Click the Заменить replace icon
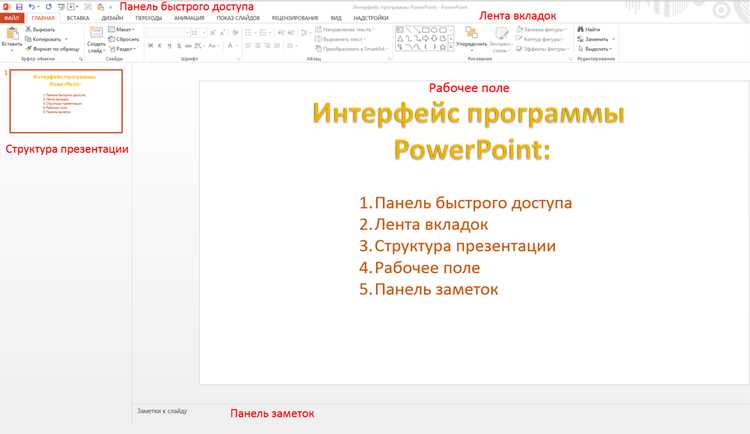Image resolution: width=750 pixels, height=434 pixels. (x=581, y=39)
